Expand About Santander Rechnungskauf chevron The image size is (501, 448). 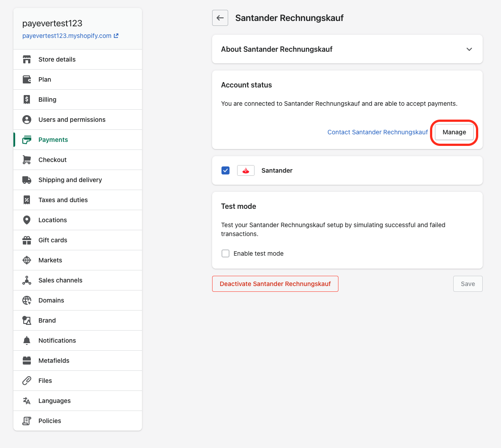tap(469, 49)
